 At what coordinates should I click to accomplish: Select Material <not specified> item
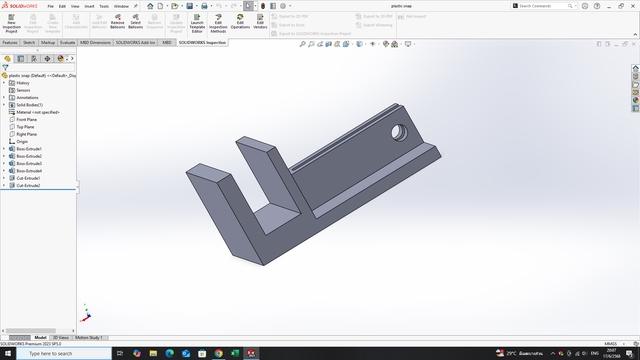pyautogui.click(x=38, y=112)
